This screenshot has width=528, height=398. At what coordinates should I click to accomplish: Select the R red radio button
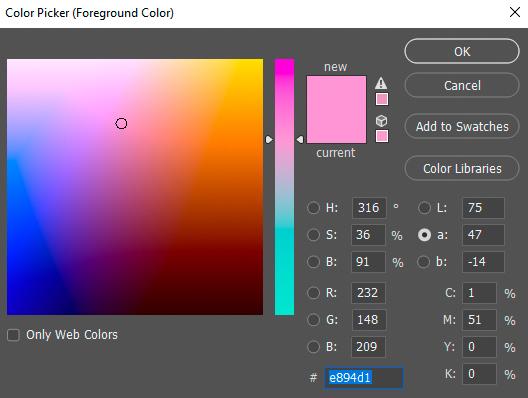pyautogui.click(x=313, y=293)
